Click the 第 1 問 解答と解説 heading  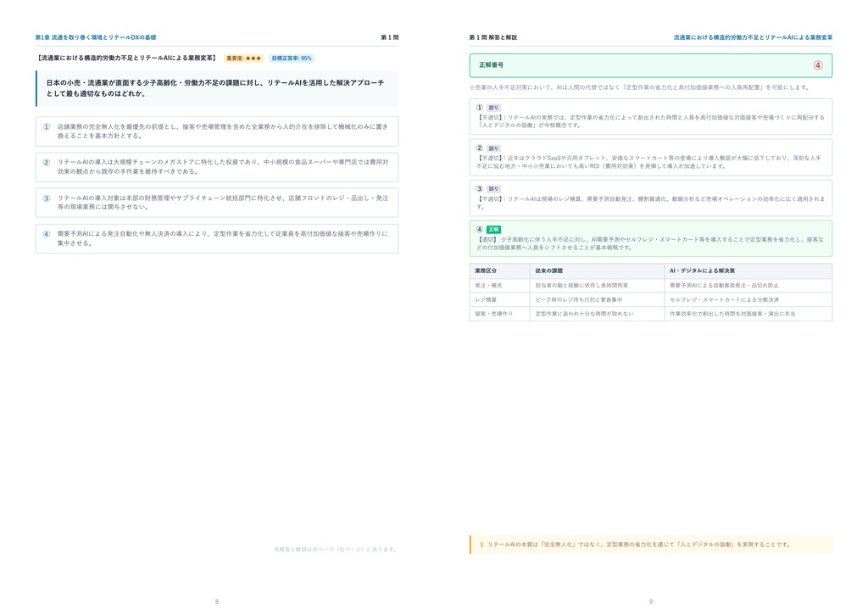[x=492, y=37]
